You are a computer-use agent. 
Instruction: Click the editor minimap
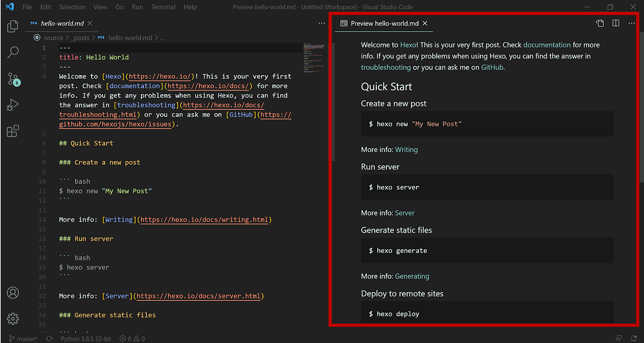pyautogui.click(x=314, y=58)
